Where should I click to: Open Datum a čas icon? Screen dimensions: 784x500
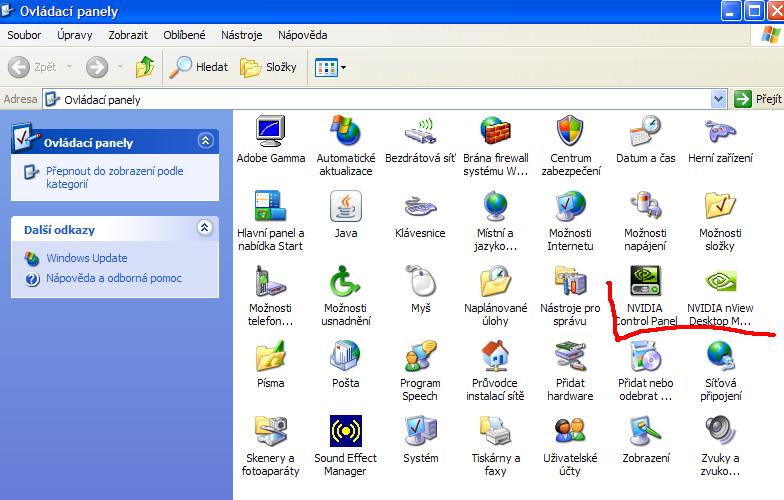click(x=645, y=131)
